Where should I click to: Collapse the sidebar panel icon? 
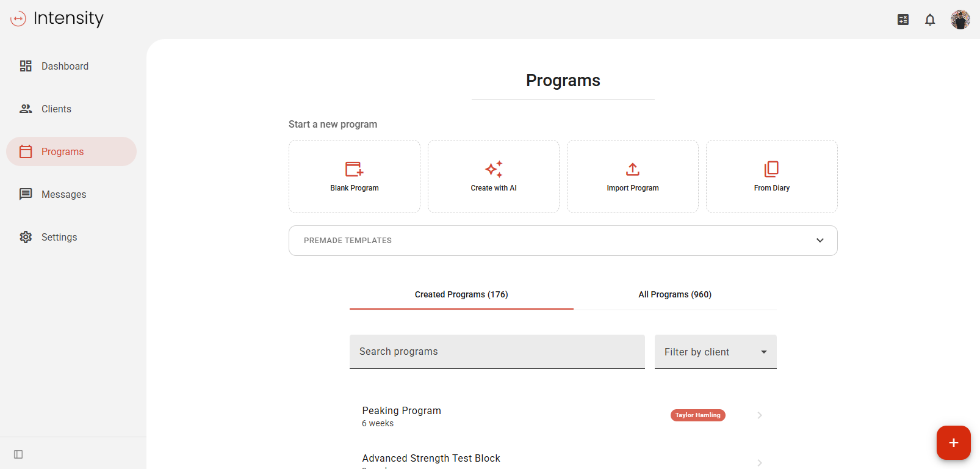point(18,454)
